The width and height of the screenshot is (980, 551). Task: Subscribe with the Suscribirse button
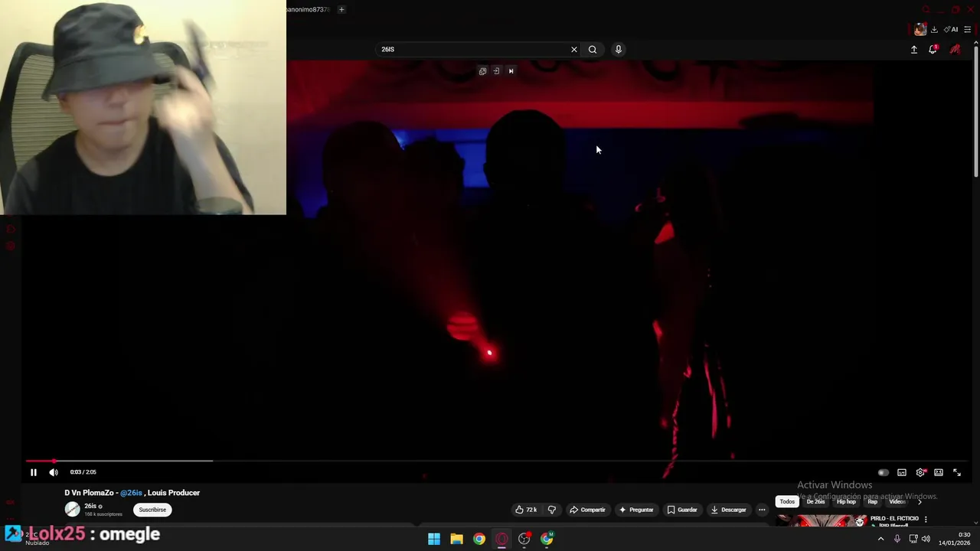pos(152,510)
